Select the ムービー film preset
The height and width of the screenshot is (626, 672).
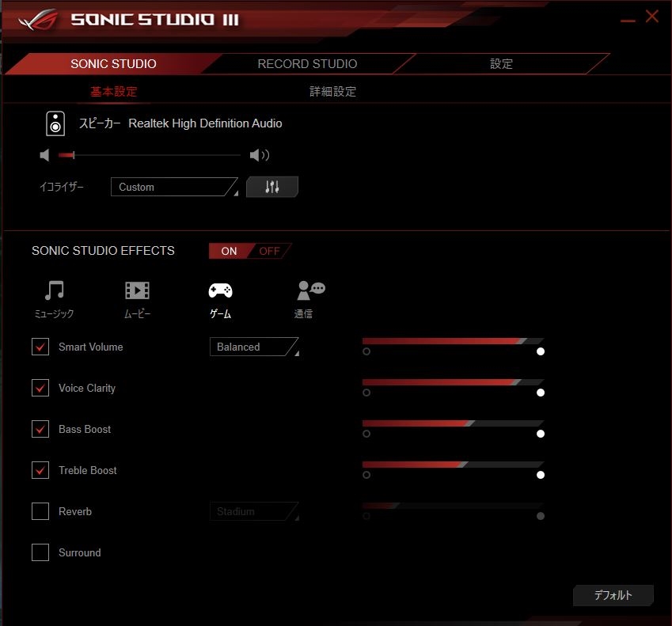tap(137, 299)
